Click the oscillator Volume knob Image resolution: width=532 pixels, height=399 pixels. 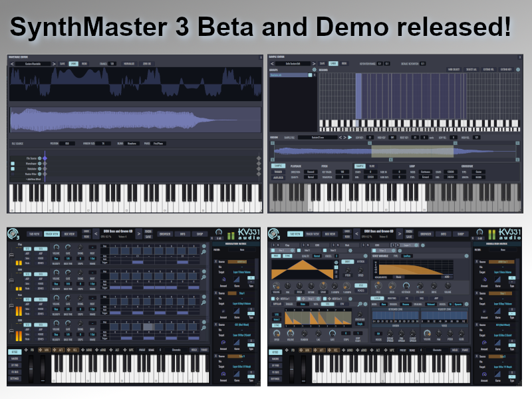point(276,286)
